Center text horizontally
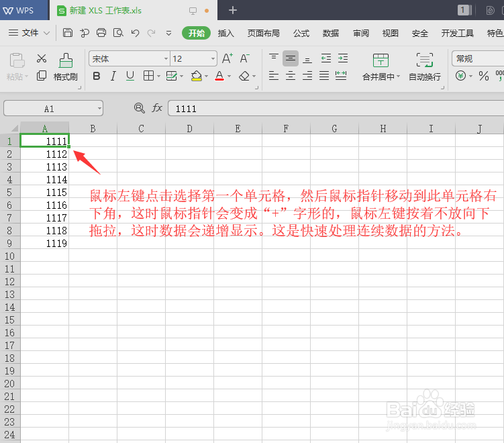 coord(291,76)
